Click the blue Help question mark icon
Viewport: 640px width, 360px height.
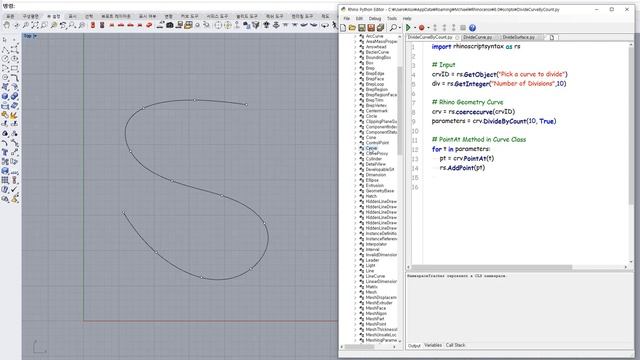point(472,28)
